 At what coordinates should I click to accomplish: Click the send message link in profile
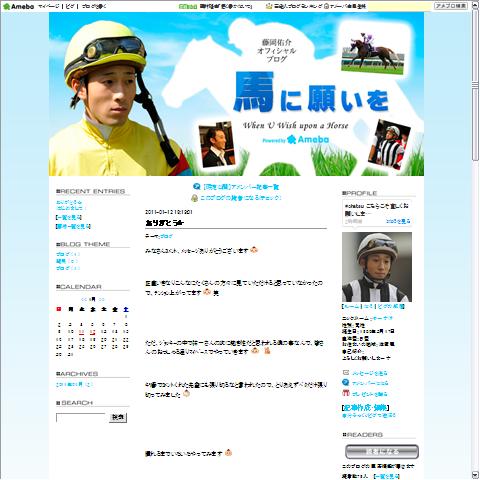(370, 373)
